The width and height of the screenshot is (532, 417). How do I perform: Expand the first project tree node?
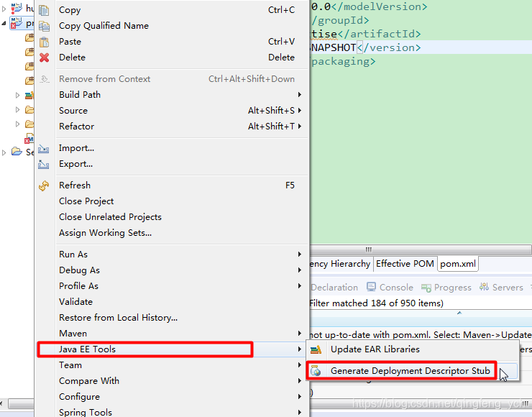coord(4,9)
